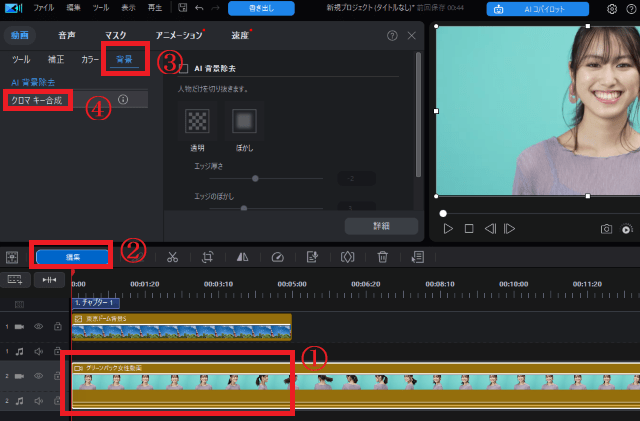Click the timeline 編集 button
The image size is (640, 421).
[72, 257]
